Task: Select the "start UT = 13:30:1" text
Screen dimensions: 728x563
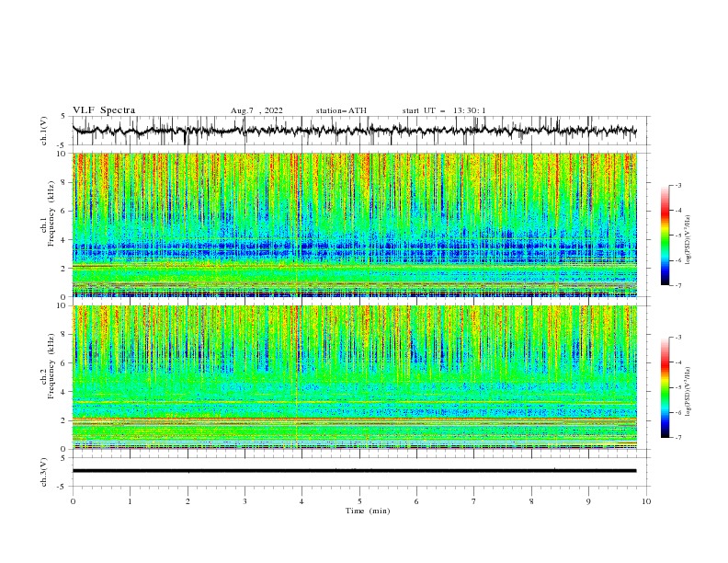Action: tap(444, 110)
